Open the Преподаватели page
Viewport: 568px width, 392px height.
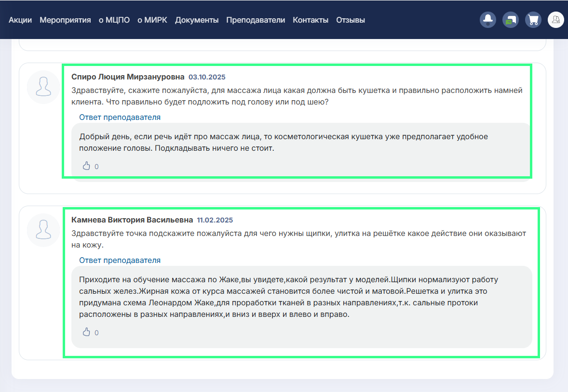[x=256, y=20]
